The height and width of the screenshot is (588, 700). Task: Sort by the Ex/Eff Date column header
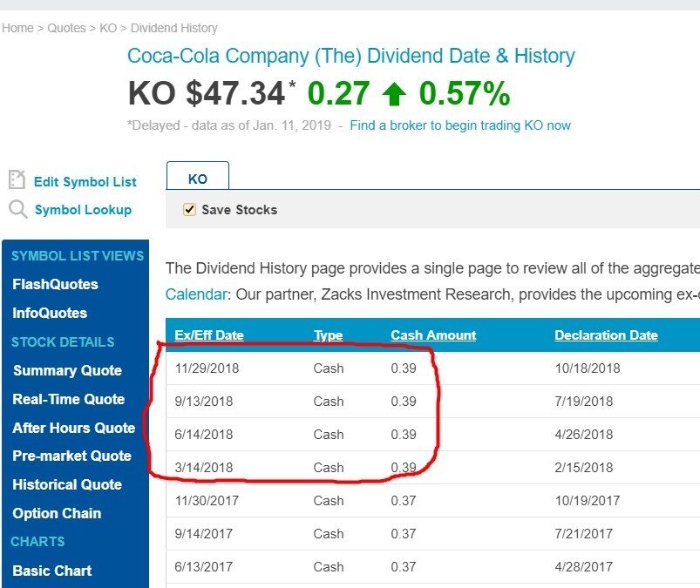[209, 335]
